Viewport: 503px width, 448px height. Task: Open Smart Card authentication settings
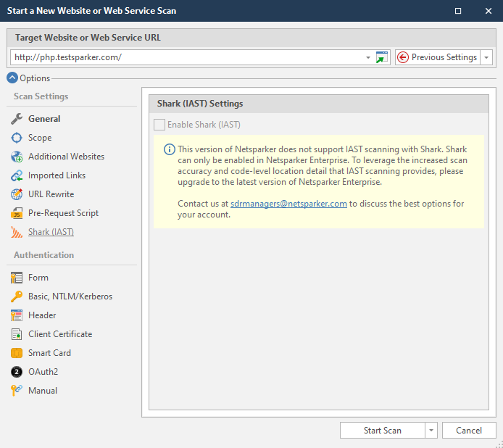pos(49,353)
